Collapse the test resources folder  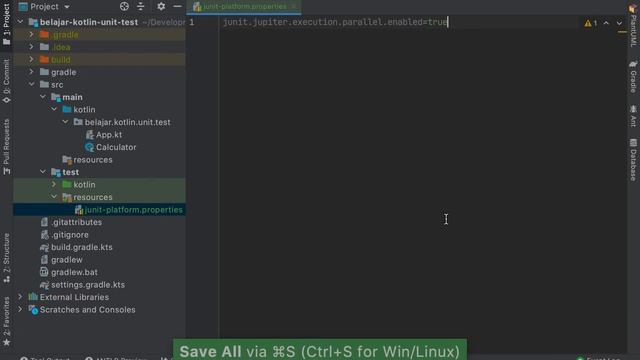point(54,197)
